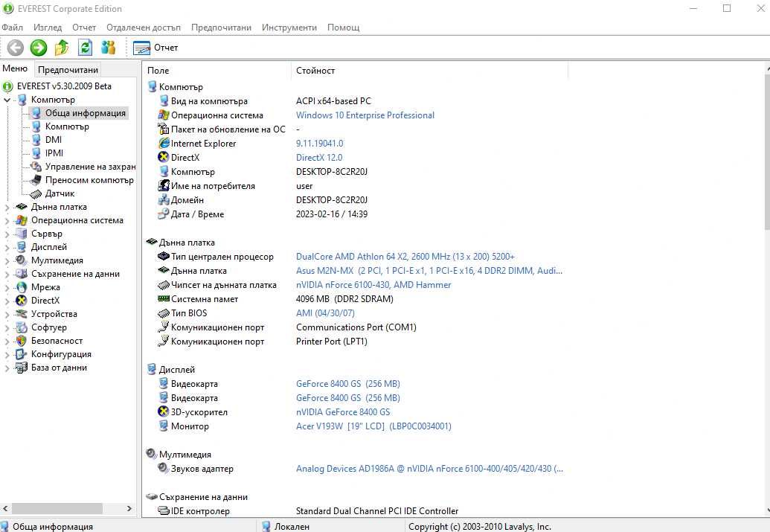Open the Изглед menu
This screenshot has width=770, height=532.
click(48, 28)
